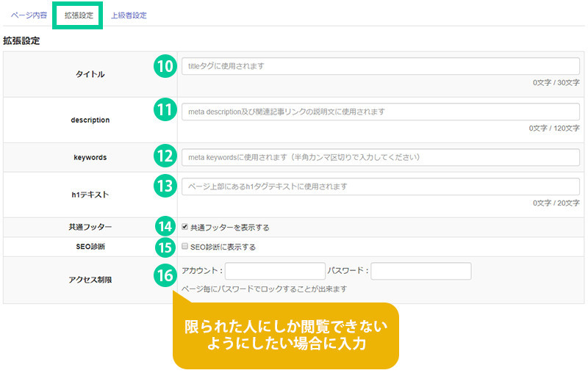Open the 上級者設定 tab
The width and height of the screenshot is (588, 384).
click(x=128, y=15)
